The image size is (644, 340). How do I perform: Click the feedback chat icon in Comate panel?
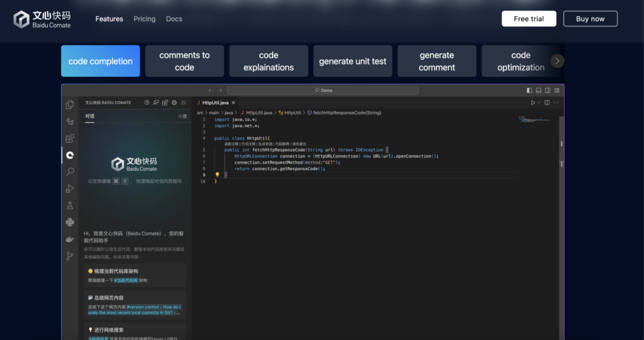[x=156, y=103]
